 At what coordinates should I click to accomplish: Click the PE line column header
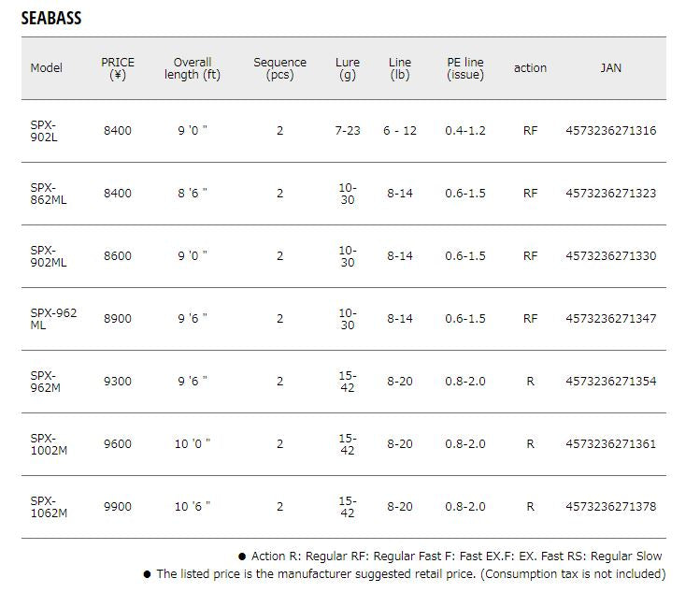464,68
